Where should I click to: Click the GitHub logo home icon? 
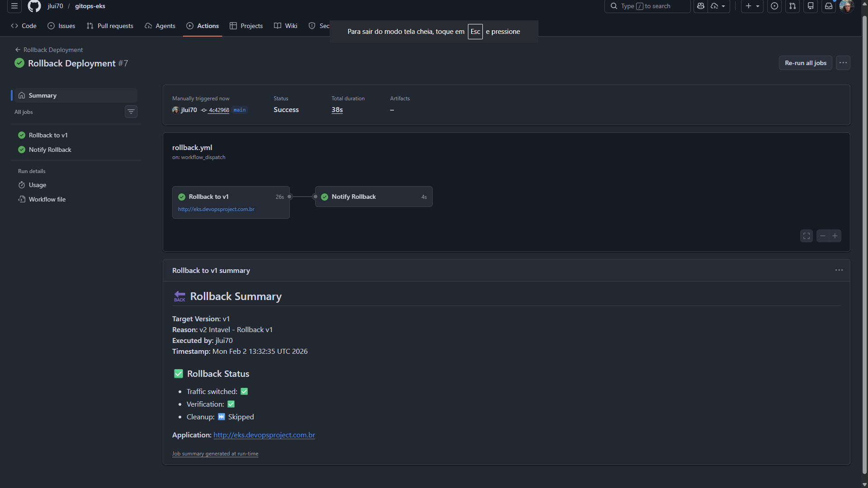(34, 6)
